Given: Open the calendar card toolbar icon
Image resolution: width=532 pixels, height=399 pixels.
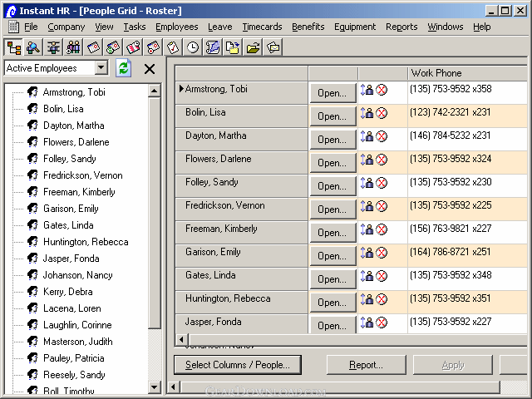Looking at the screenshot, I should coord(93,47).
